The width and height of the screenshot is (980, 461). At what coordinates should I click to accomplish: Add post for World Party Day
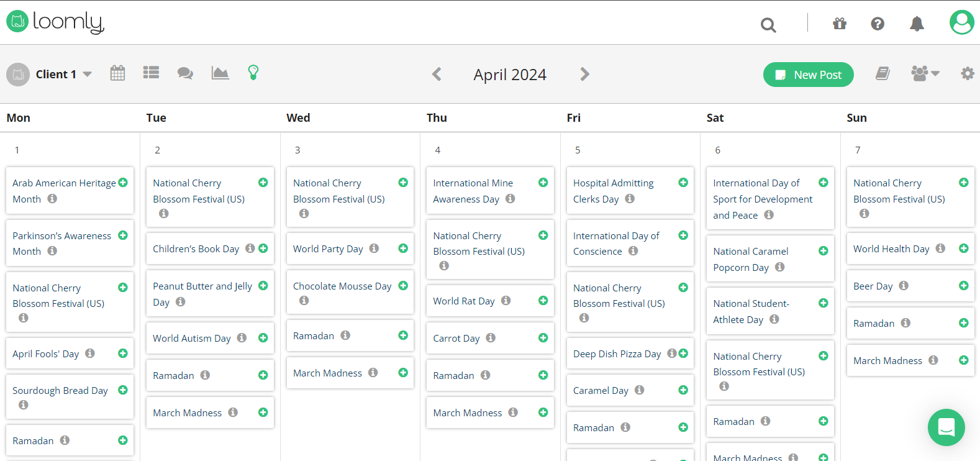pyautogui.click(x=403, y=249)
